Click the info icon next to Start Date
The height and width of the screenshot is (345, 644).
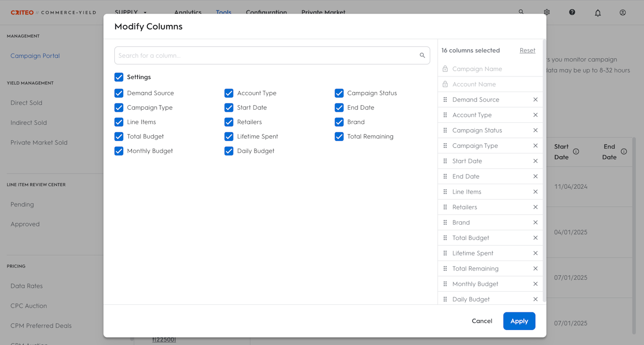click(x=576, y=151)
